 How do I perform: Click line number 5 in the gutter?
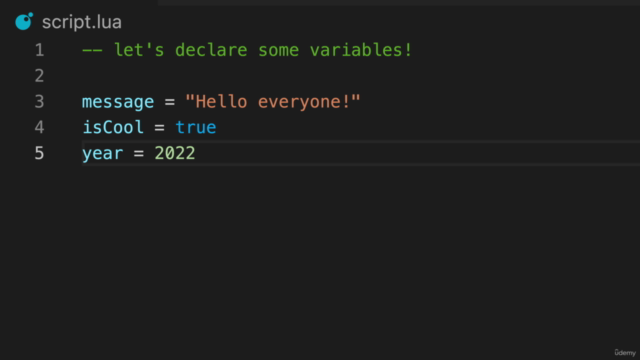click(39, 153)
